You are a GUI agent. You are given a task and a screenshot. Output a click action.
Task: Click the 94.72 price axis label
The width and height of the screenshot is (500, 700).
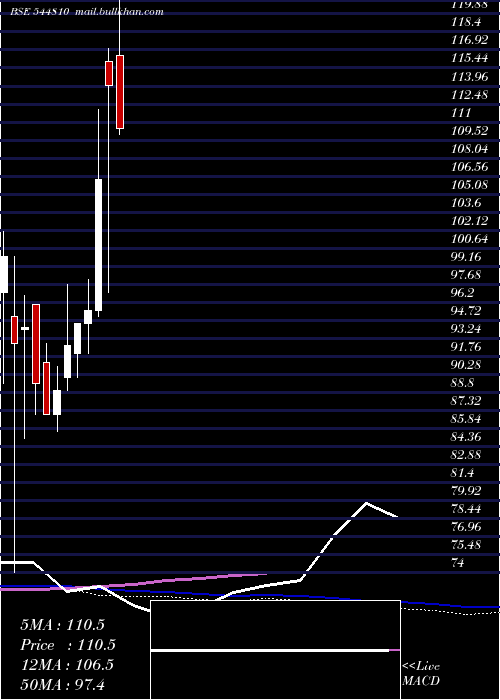click(x=466, y=311)
